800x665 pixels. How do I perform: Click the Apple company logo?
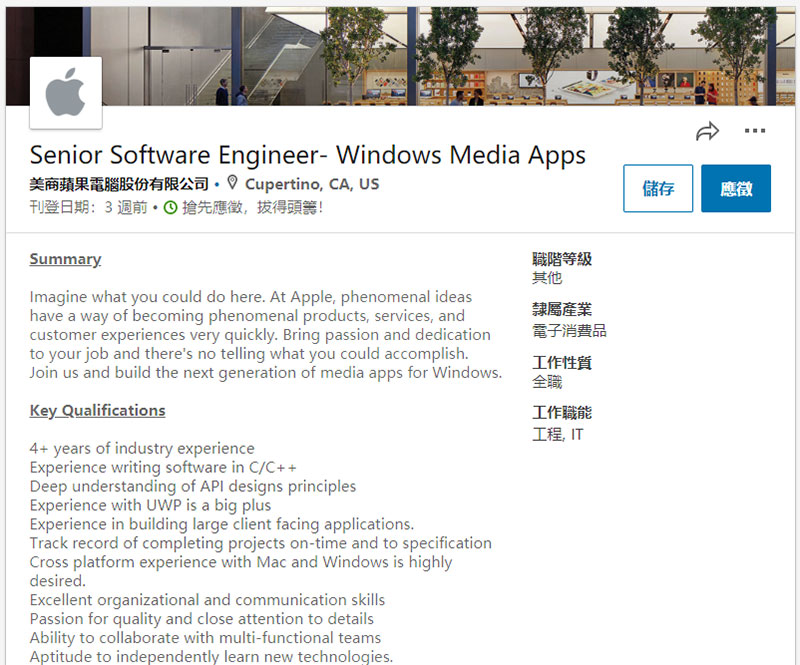tap(66, 92)
